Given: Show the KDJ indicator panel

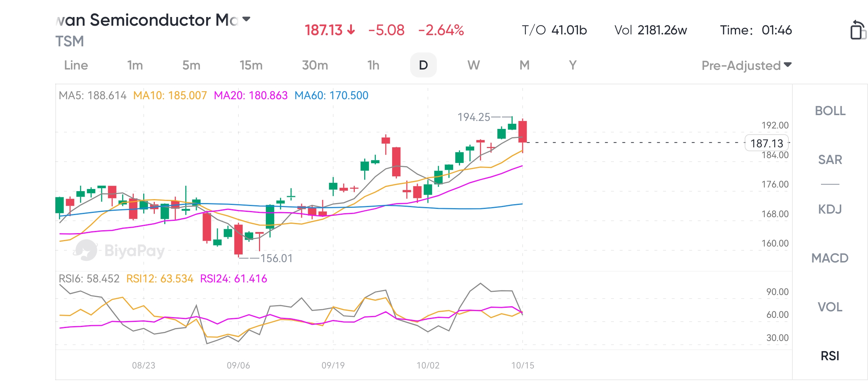Looking at the screenshot, I should (x=830, y=209).
